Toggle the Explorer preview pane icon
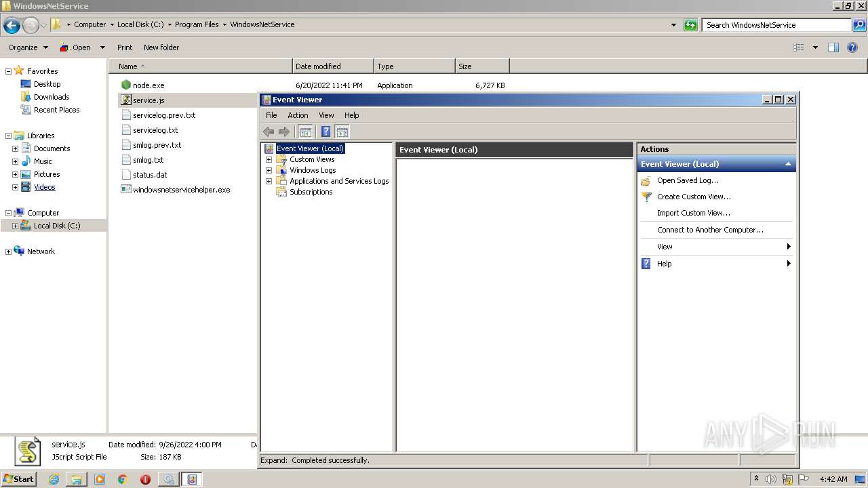 tap(833, 47)
